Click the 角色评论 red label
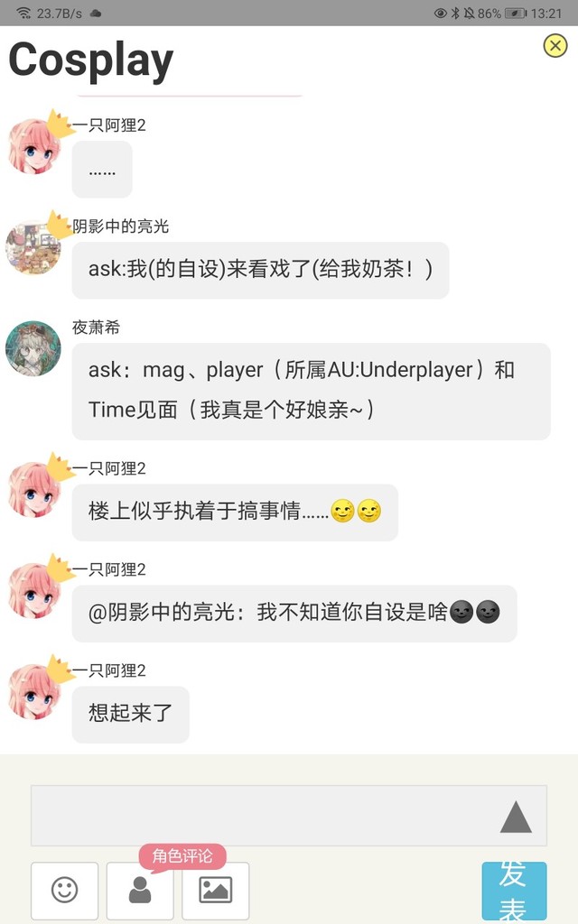578x924 pixels. (x=182, y=855)
